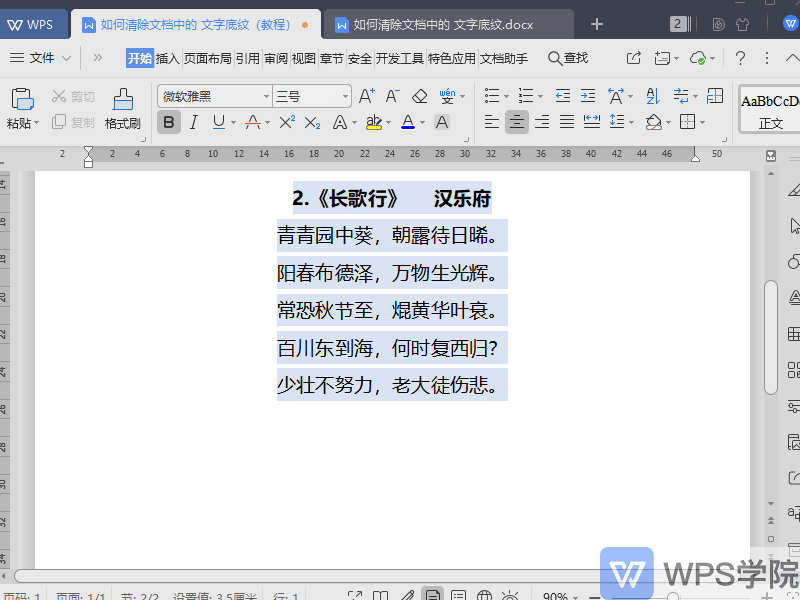Apply justified alignment
This screenshot has height=600, width=800.
[x=567, y=122]
